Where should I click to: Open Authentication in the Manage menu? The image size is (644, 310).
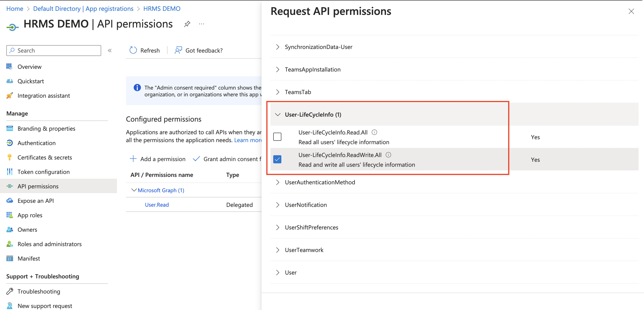point(37,143)
